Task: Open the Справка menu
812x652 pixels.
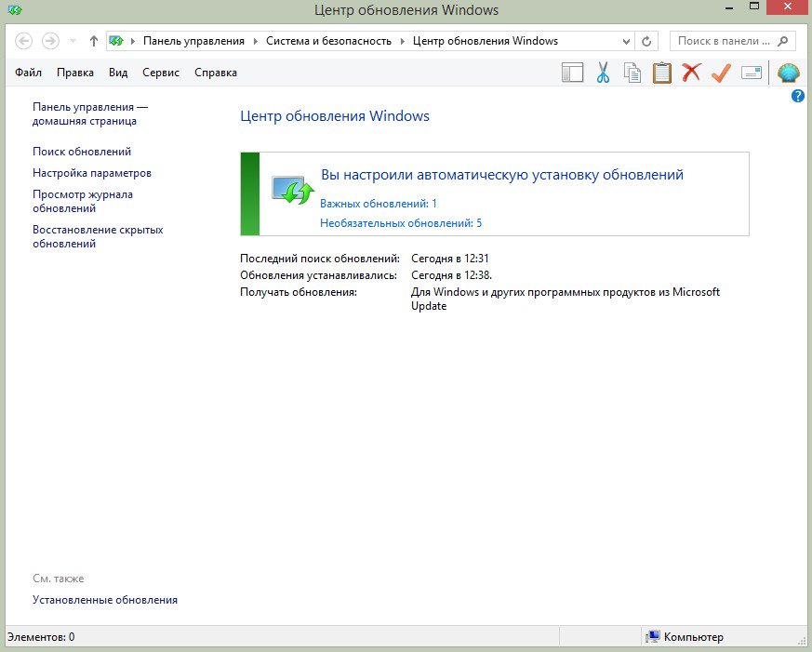Action: 216,73
